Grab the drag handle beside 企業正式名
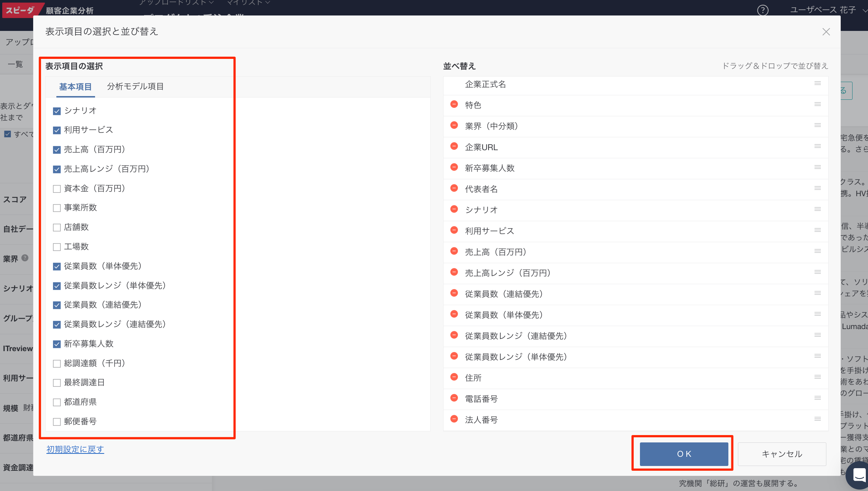This screenshot has width=868, height=491. (818, 84)
